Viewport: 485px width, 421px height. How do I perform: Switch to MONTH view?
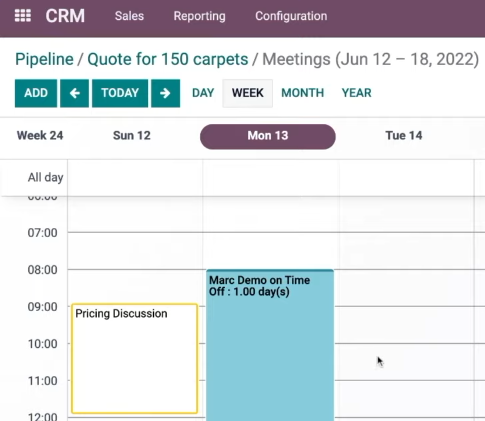tap(303, 93)
